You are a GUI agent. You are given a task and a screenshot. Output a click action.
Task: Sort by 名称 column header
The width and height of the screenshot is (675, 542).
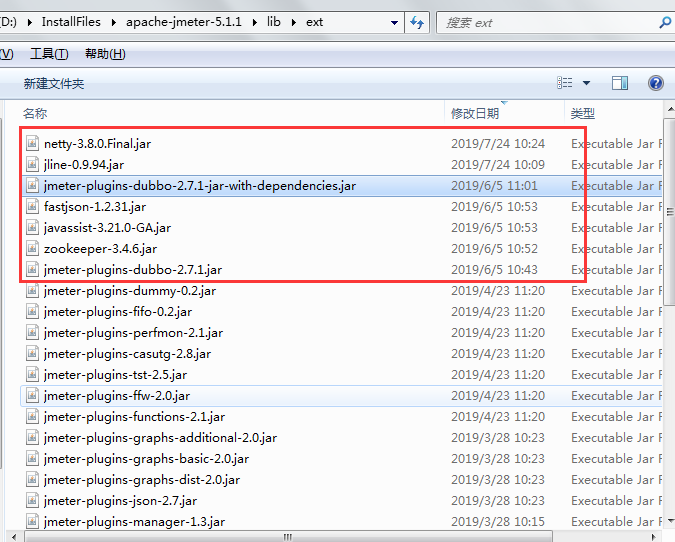click(35, 114)
